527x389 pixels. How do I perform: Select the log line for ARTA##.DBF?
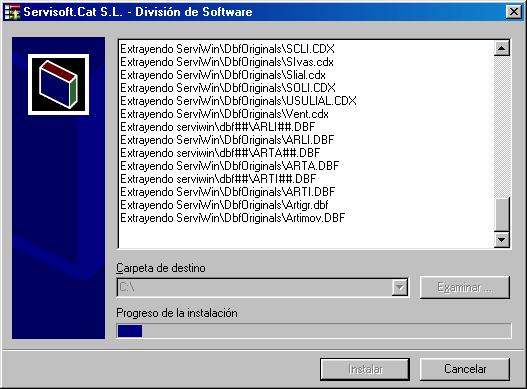pyautogui.click(x=220, y=153)
